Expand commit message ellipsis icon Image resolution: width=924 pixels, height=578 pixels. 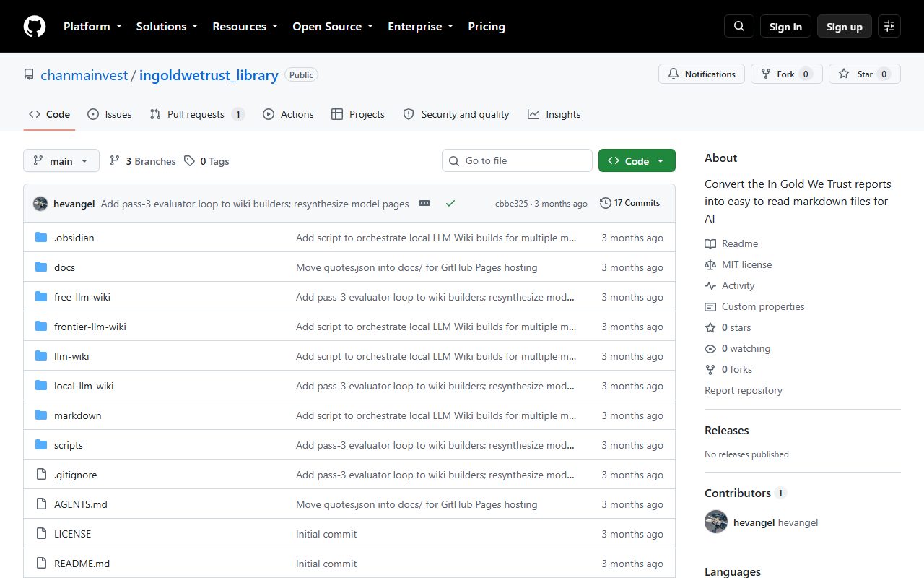(x=424, y=204)
